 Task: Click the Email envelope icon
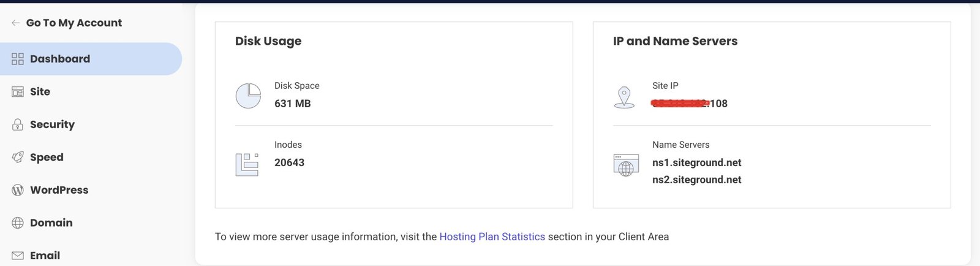[x=18, y=256]
